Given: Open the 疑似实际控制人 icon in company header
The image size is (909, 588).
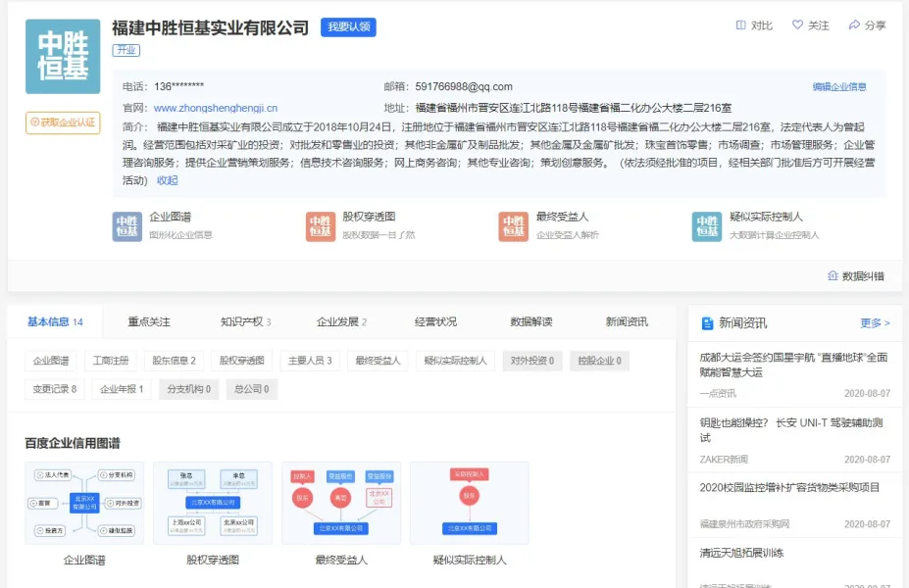Looking at the screenshot, I should pos(706,226).
